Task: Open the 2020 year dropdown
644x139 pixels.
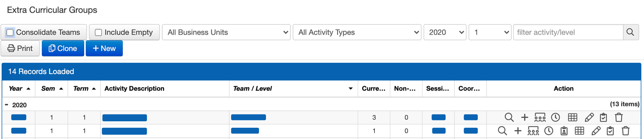Action: tap(445, 32)
